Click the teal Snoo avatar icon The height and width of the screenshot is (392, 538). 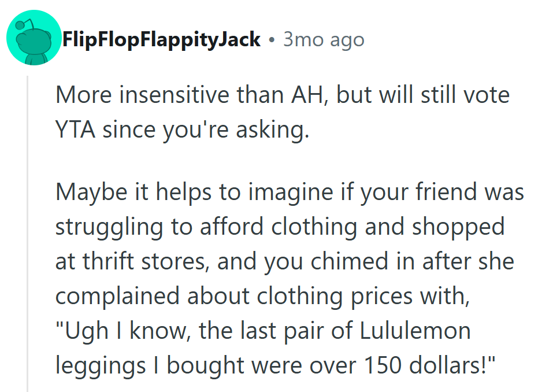pos(34,39)
